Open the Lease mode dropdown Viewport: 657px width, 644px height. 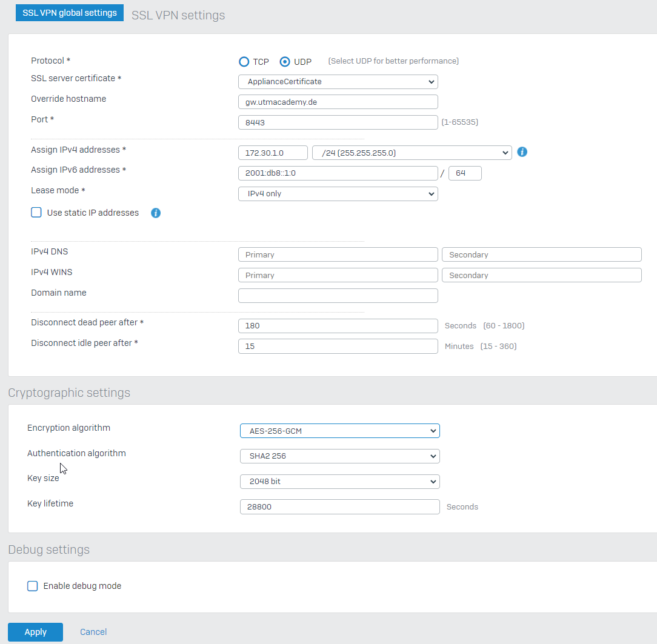pyautogui.click(x=338, y=193)
